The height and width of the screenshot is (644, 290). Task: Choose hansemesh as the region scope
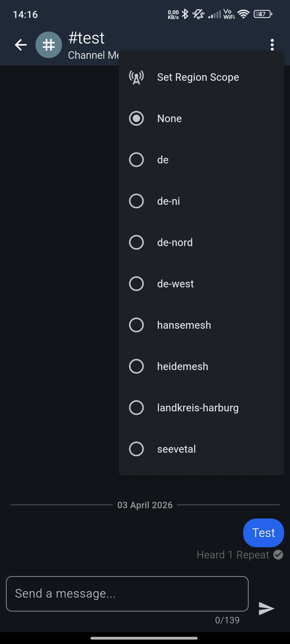[x=136, y=325]
